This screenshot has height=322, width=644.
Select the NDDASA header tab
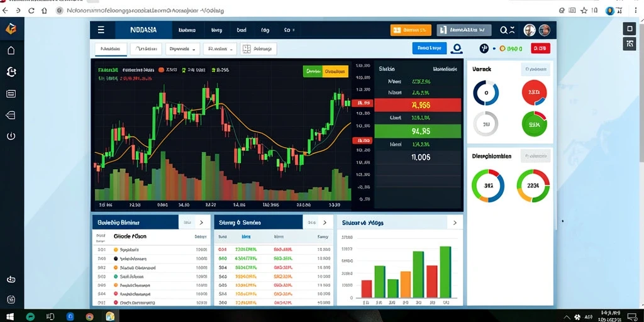click(143, 30)
